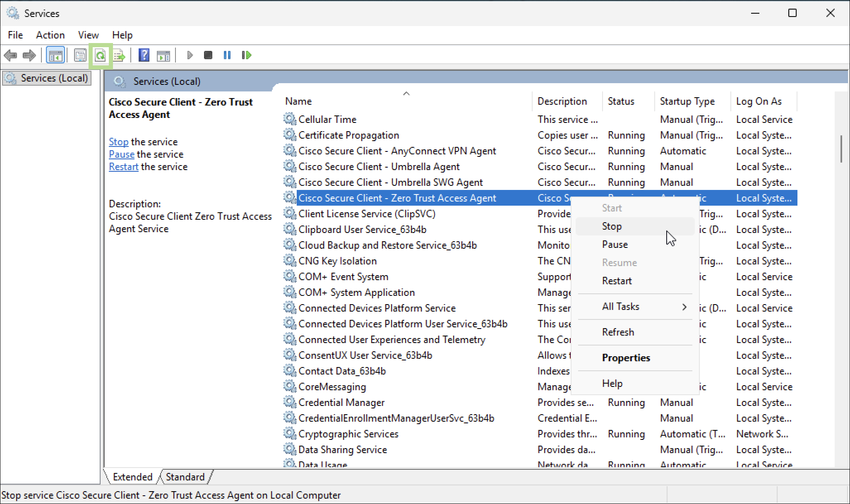Select Services (Local) in the console tree
The width and height of the screenshot is (850, 504).
(47, 78)
